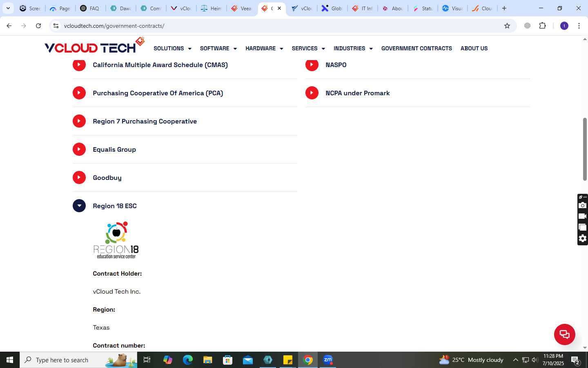588x368 pixels.
Task: Show hidden system tray icons
Action: pos(515,360)
